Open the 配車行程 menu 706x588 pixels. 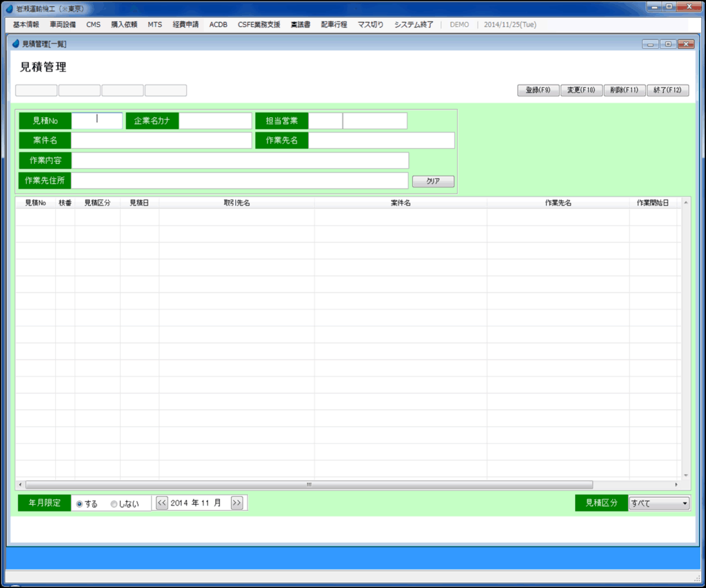pyautogui.click(x=334, y=24)
